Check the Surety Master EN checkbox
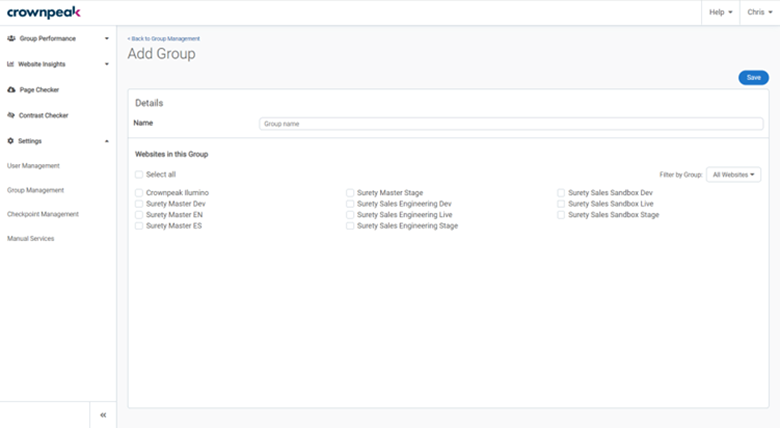 point(139,214)
